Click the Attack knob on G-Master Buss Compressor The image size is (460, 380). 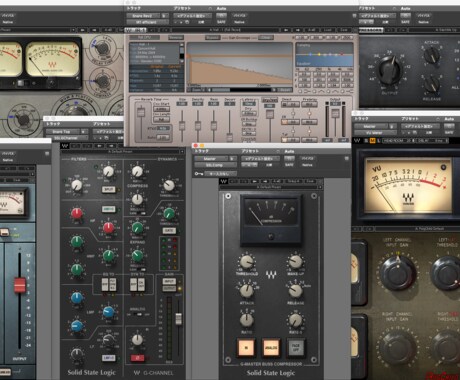(247, 291)
